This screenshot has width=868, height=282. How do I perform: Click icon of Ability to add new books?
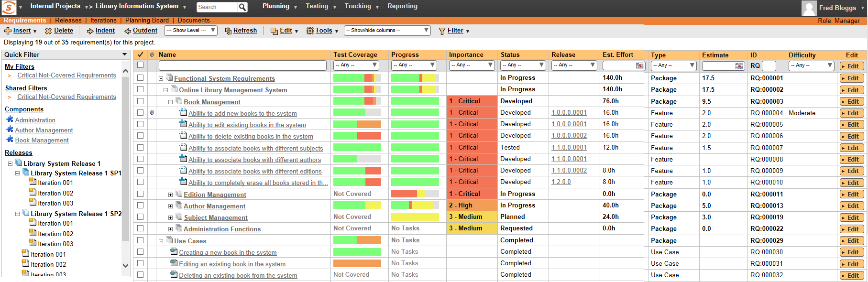click(x=183, y=112)
